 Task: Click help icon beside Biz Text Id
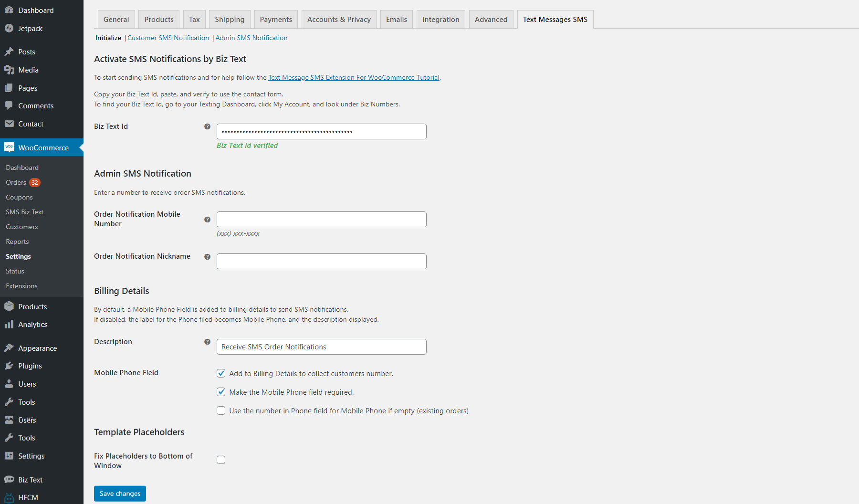pyautogui.click(x=207, y=126)
